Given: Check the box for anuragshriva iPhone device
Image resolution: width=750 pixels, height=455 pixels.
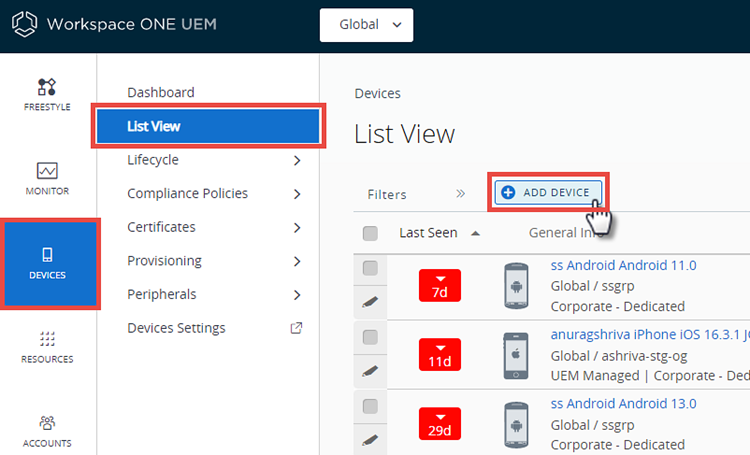Looking at the screenshot, I should point(370,337).
